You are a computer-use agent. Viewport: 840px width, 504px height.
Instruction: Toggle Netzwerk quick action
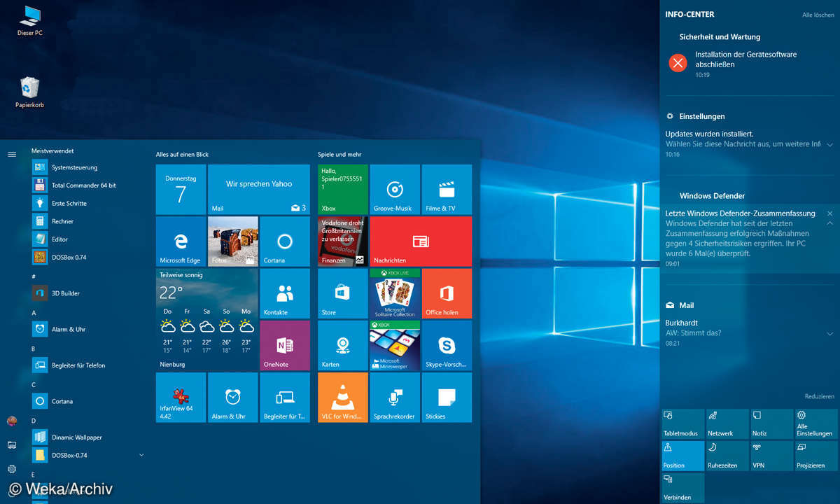click(727, 423)
